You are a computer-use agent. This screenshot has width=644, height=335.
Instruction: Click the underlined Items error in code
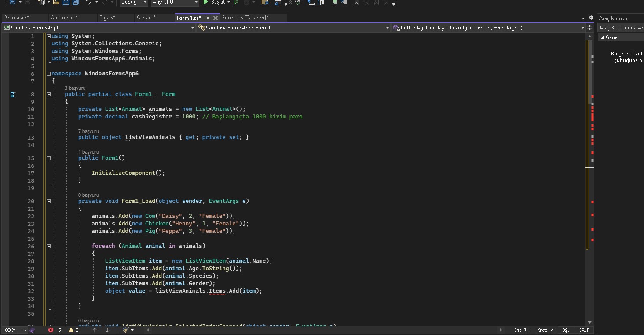coord(217,291)
